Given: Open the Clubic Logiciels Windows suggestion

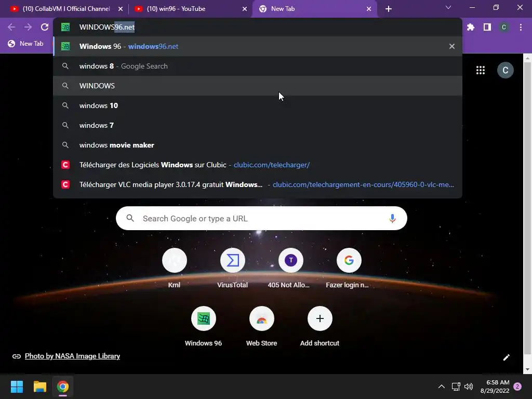Looking at the screenshot, I should 258,165.
